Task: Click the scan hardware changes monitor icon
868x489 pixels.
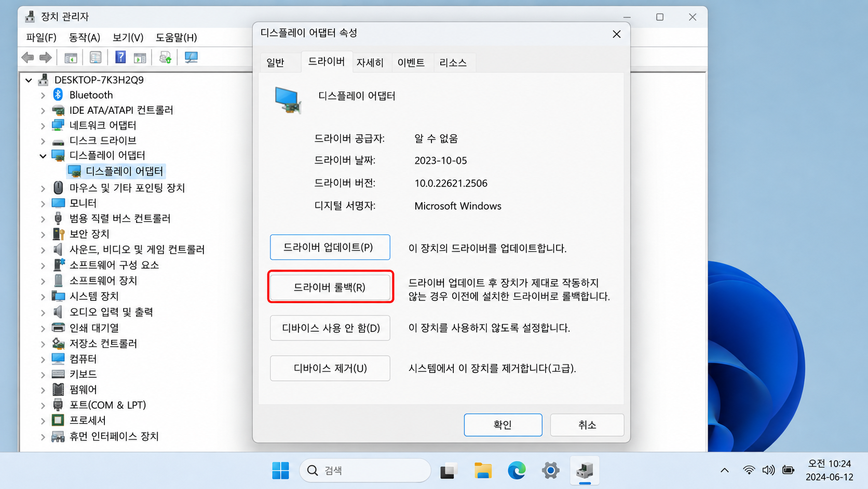Action: pyautogui.click(x=191, y=57)
